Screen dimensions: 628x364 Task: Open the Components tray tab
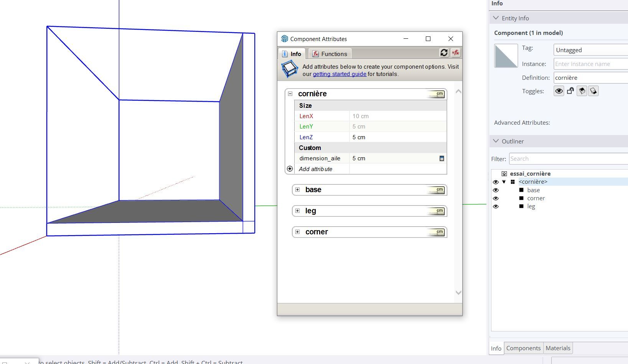[x=523, y=348]
